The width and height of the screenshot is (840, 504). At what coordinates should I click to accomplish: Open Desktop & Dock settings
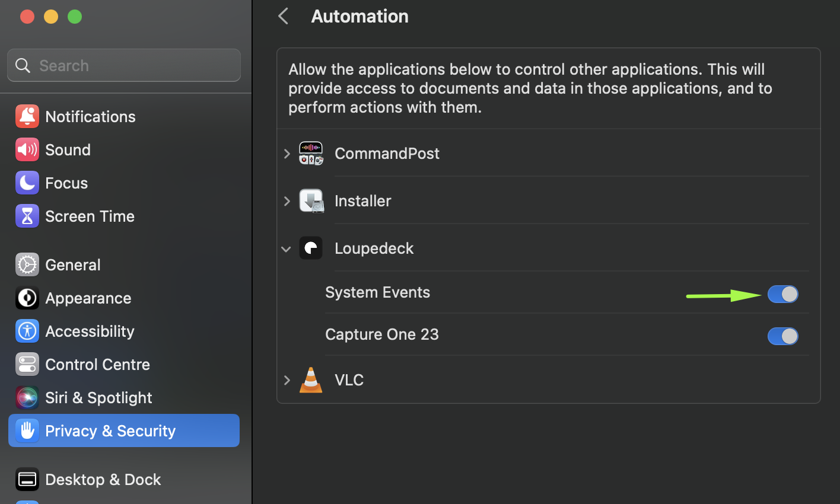103,480
